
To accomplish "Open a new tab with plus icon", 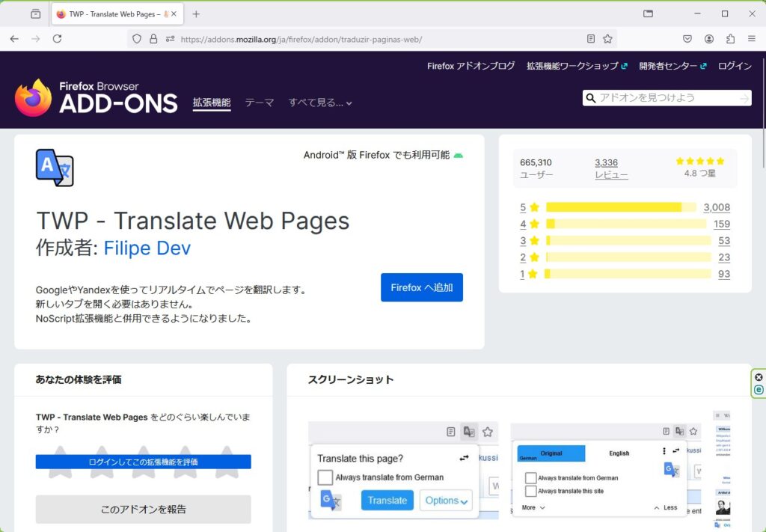I will tap(196, 14).
